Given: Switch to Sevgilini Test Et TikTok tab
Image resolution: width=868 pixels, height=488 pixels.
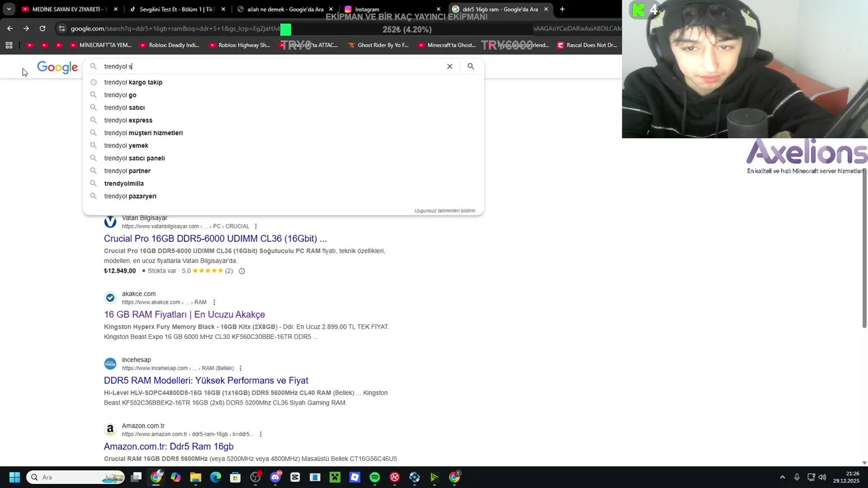Looking at the screenshot, I should (x=177, y=9).
